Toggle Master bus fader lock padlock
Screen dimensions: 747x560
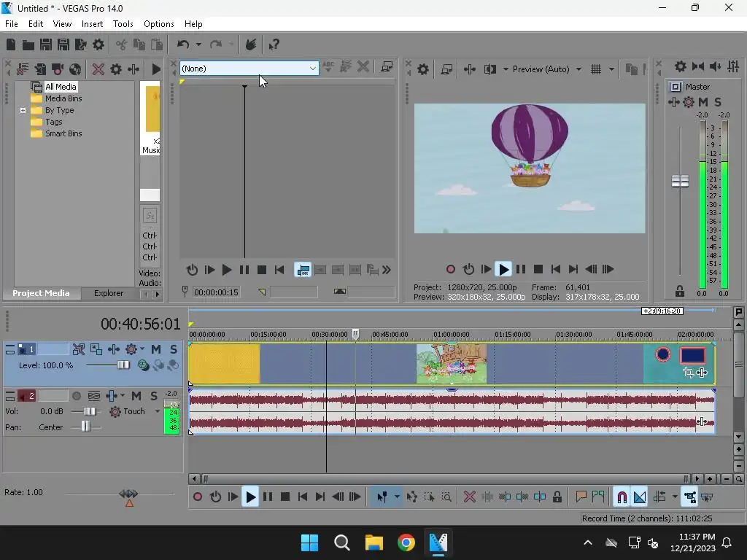(x=680, y=291)
